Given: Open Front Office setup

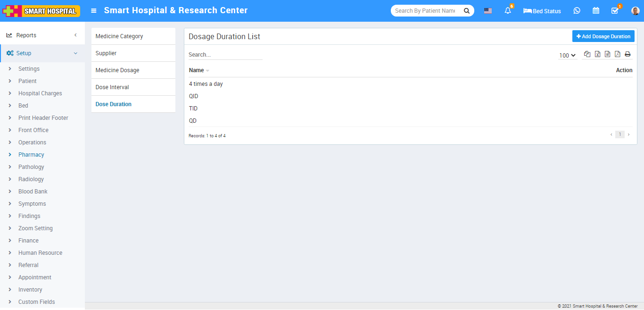Looking at the screenshot, I should pyautogui.click(x=33, y=130).
